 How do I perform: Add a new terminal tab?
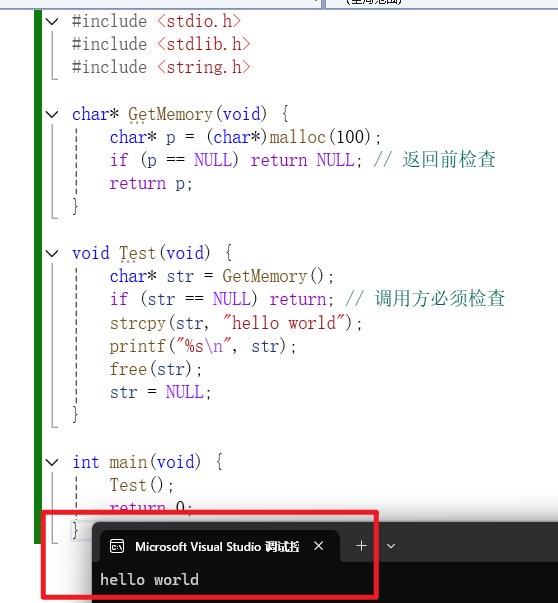(361, 546)
